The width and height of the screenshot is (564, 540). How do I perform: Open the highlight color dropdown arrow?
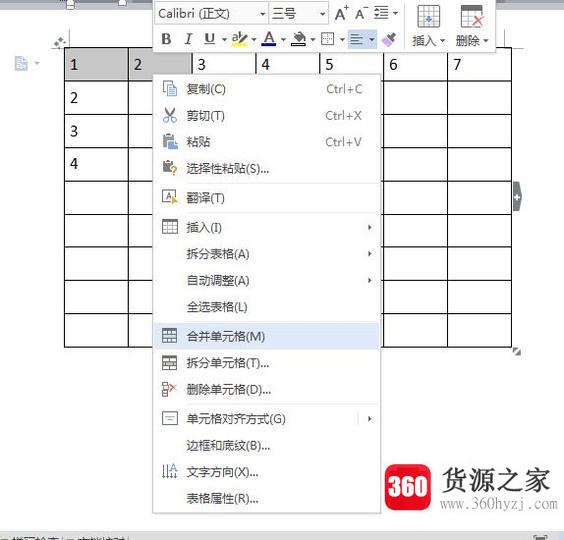tap(254, 39)
